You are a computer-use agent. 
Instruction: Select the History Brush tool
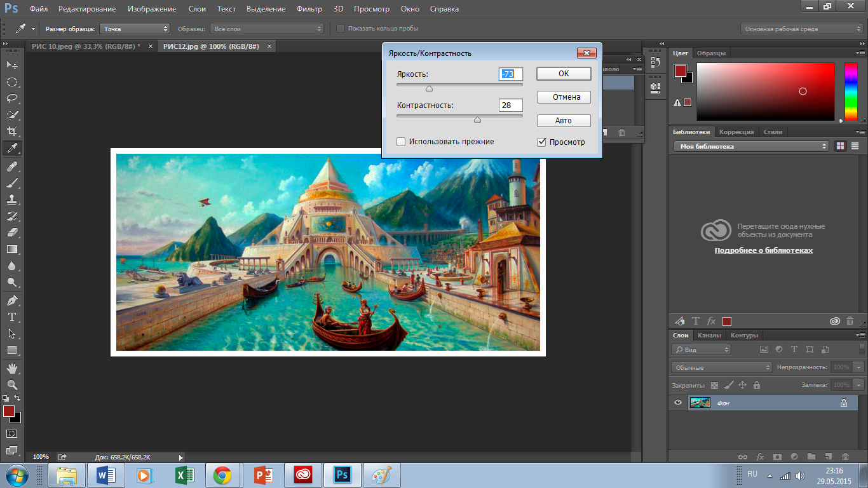(x=11, y=216)
